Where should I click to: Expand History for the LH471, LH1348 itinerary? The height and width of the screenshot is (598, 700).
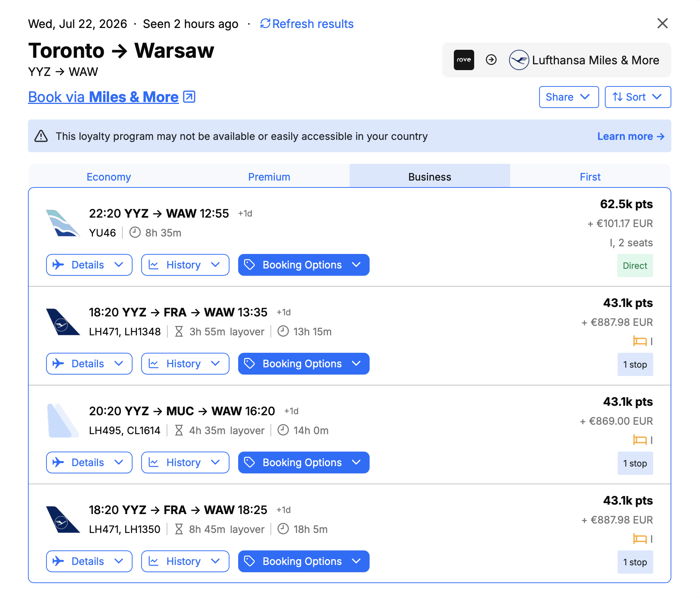click(185, 364)
